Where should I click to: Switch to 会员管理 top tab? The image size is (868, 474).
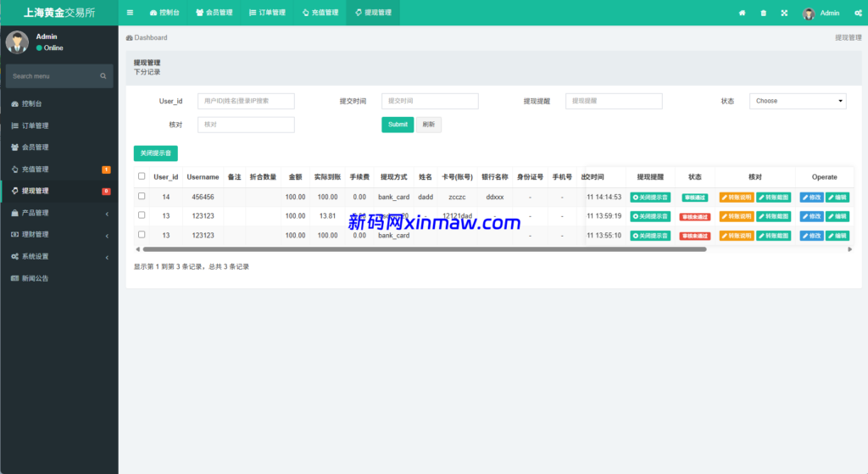click(x=214, y=13)
